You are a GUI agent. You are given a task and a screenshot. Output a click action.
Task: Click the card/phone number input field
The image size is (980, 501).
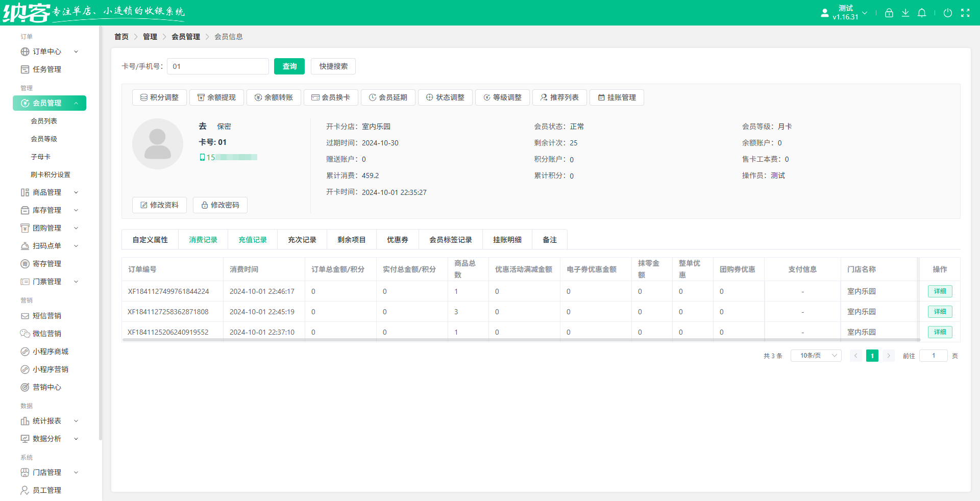(217, 66)
